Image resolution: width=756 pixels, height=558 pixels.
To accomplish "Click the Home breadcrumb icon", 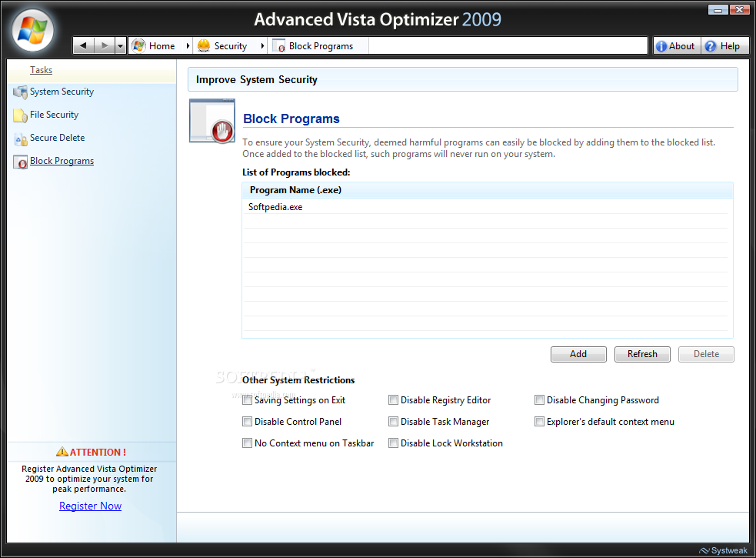I will (138, 46).
